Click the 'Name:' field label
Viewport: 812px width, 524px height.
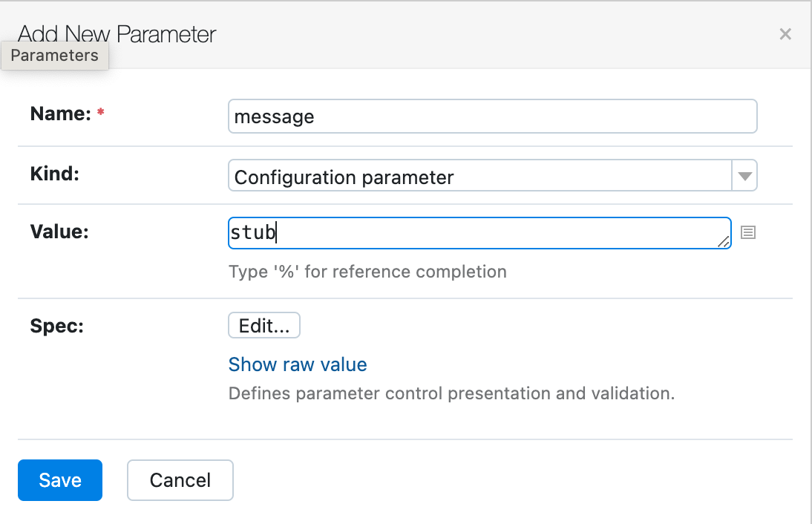(60, 114)
